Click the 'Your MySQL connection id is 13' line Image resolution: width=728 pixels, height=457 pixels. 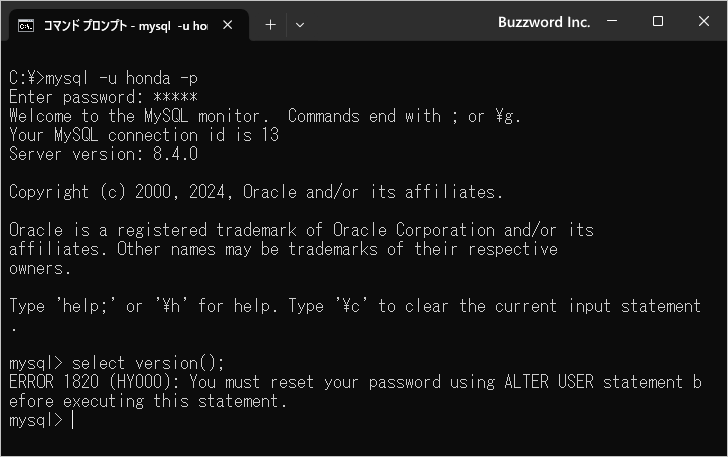[144, 135]
